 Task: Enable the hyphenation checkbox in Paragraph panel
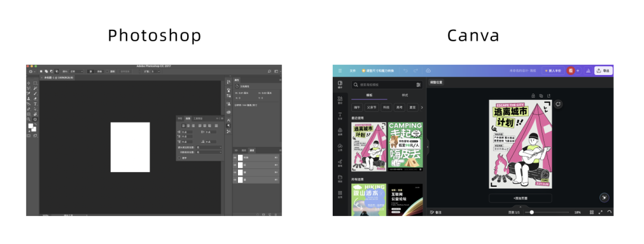pyautogui.click(x=179, y=158)
